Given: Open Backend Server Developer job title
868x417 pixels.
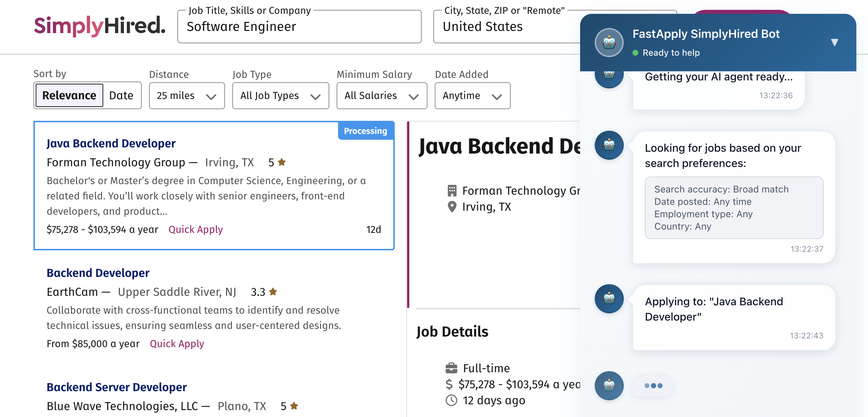Looking at the screenshot, I should point(116,387).
